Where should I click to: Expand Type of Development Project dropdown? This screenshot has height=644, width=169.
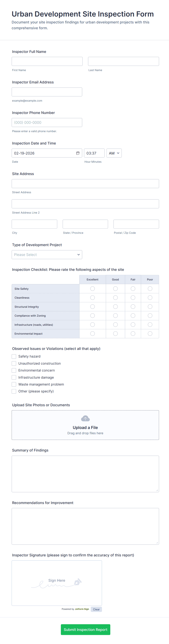coord(47,255)
